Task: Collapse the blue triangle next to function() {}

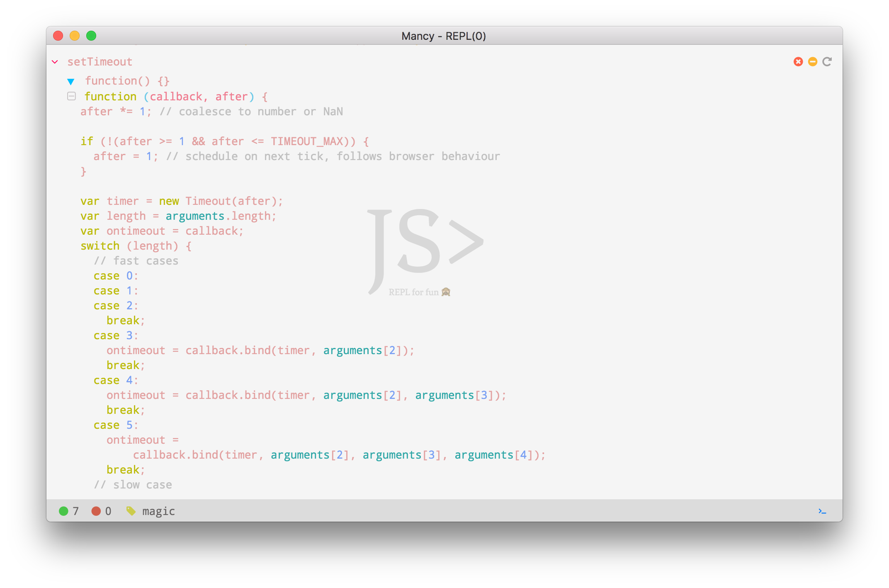Action: [x=71, y=81]
